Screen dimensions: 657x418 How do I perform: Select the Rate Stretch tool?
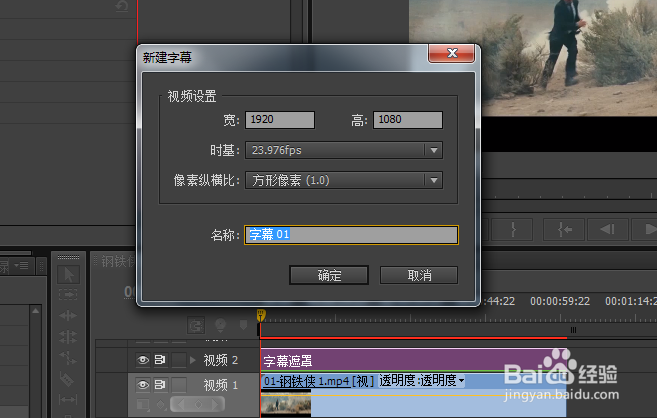coord(68,358)
